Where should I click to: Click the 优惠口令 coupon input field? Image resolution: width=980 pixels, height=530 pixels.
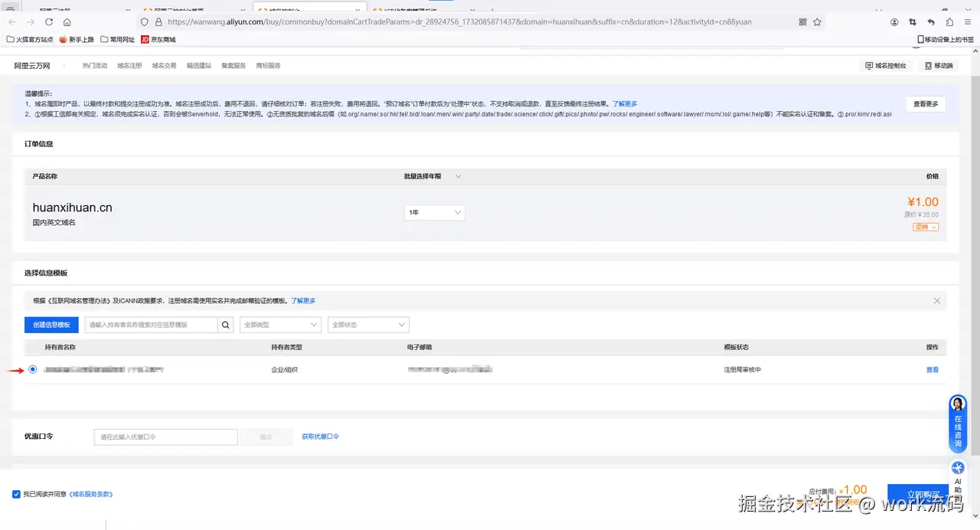coord(165,437)
